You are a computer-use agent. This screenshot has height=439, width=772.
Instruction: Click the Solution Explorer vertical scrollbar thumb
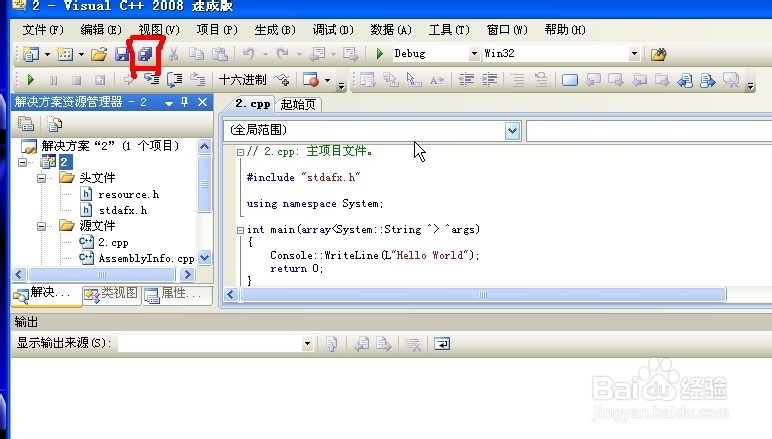[x=204, y=184]
